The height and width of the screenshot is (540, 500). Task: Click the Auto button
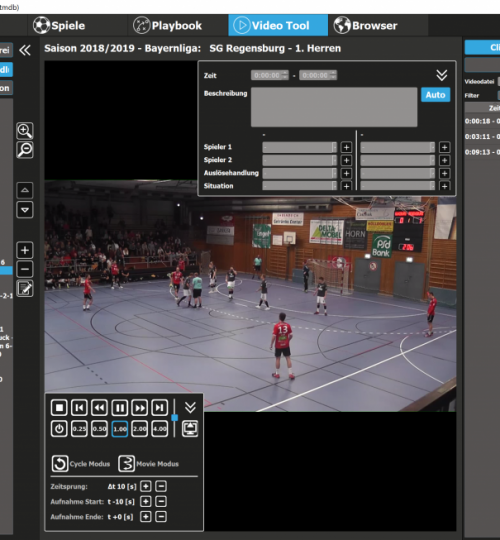point(435,95)
